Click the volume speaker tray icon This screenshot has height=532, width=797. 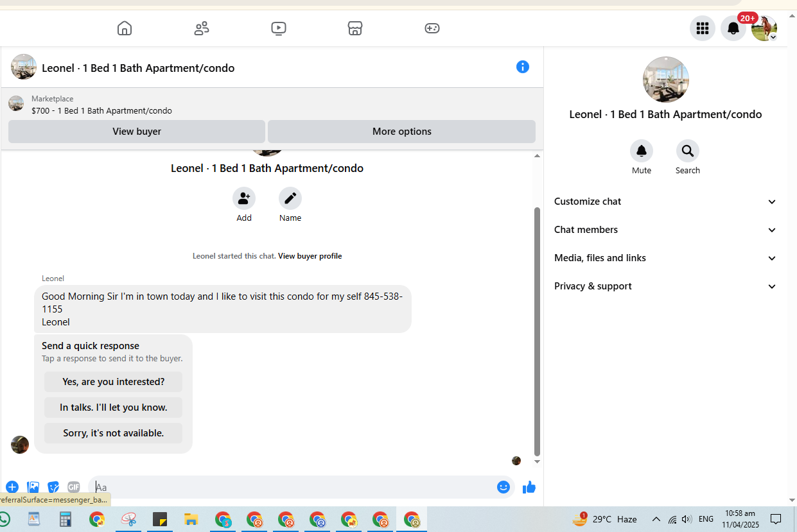point(687,519)
